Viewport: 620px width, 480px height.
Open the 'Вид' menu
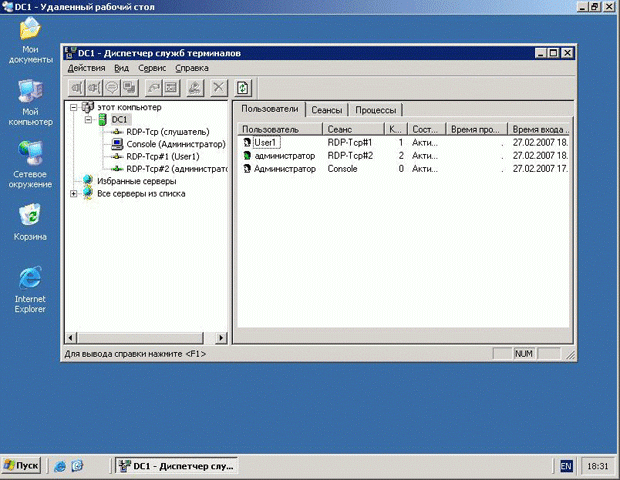click(121, 68)
